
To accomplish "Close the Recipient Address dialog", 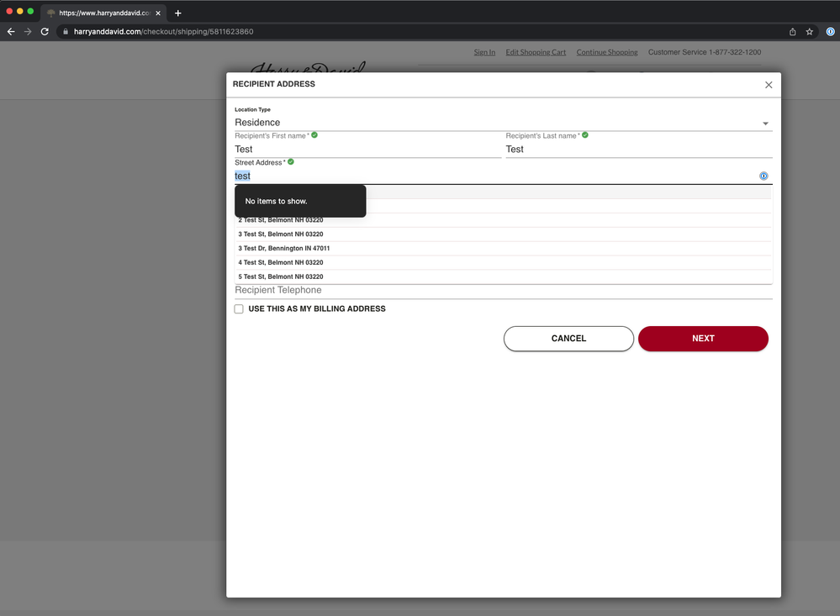I will coord(768,85).
